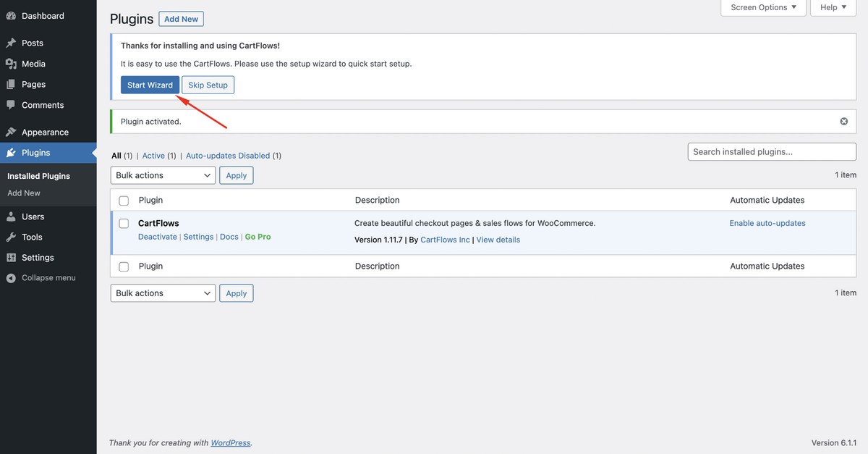
Task: Click the Comments speech bubble icon
Action: click(x=11, y=105)
